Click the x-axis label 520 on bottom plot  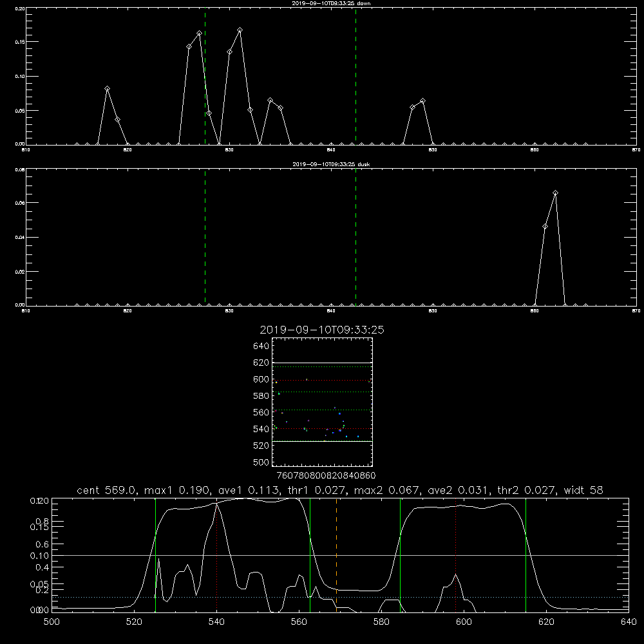[134, 622]
